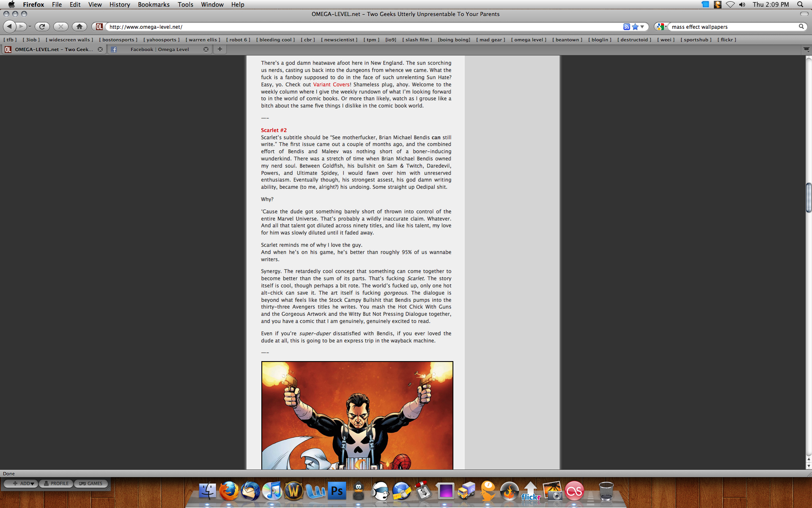812x508 pixels.
Task: Open the boing boing bookmark
Action: pyautogui.click(x=454, y=40)
